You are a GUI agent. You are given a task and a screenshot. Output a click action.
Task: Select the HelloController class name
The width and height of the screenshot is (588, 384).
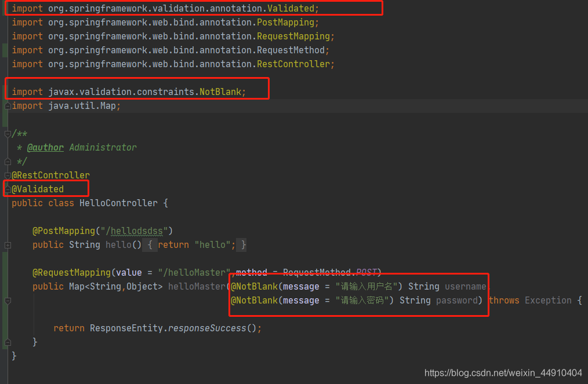[119, 203]
